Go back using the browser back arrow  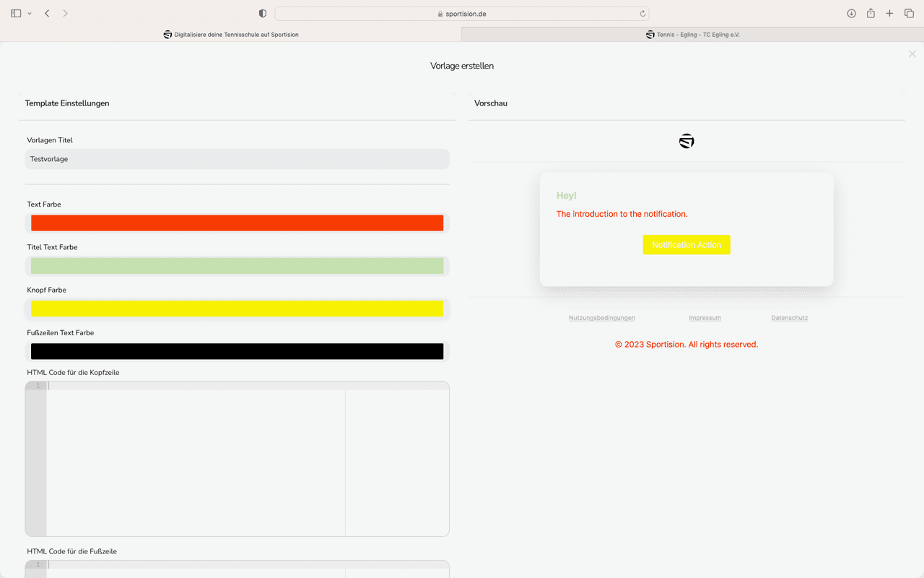point(47,14)
